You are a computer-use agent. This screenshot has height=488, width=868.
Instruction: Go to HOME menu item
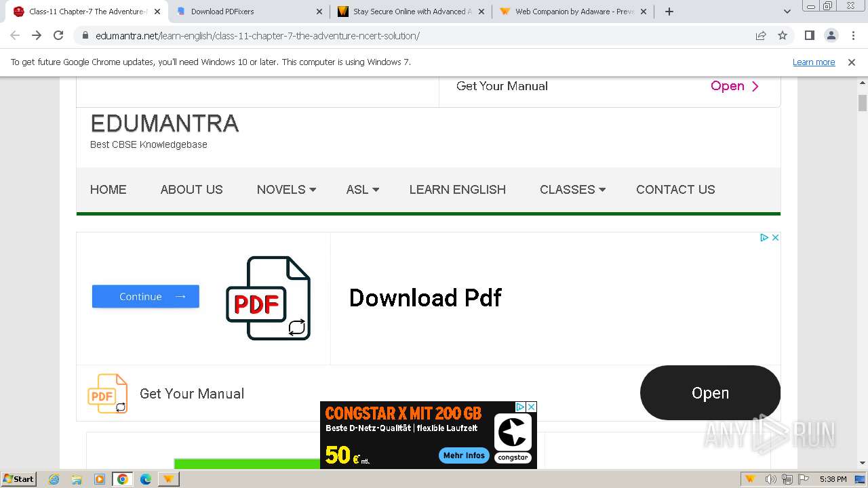coord(108,190)
